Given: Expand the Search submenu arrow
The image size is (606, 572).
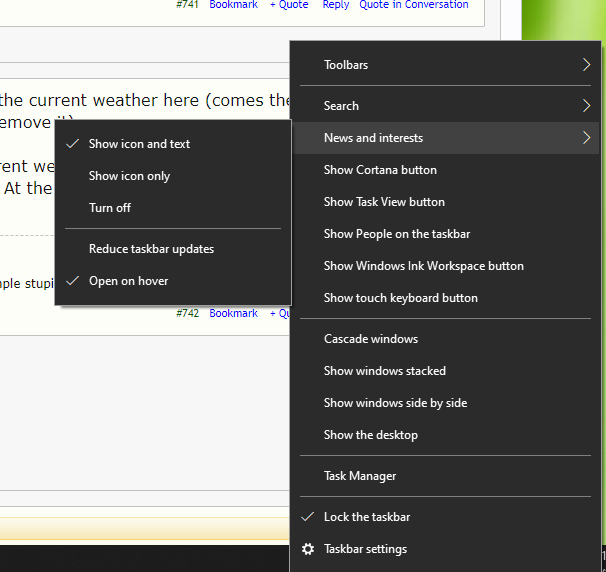Looking at the screenshot, I should pos(586,106).
